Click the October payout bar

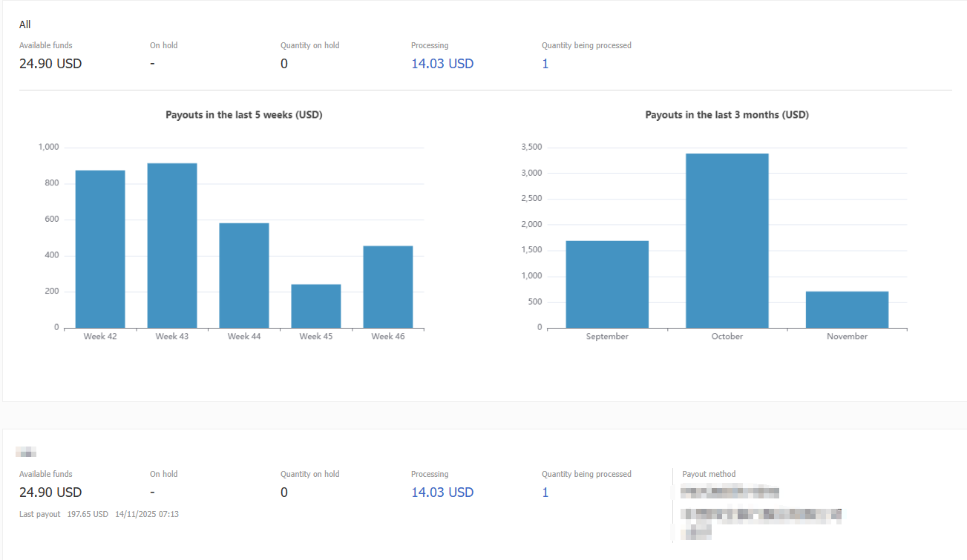(727, 240)
